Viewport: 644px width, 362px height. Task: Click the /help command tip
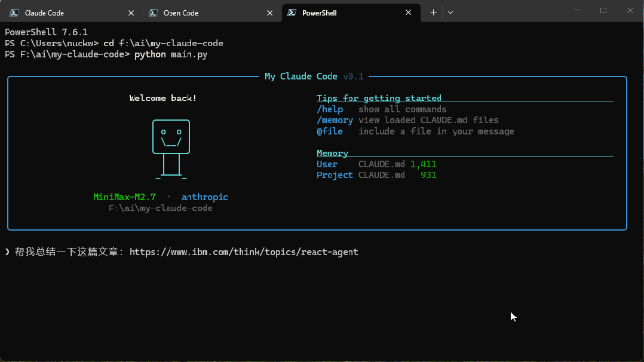pyautogui.click(x=330, y=109)
